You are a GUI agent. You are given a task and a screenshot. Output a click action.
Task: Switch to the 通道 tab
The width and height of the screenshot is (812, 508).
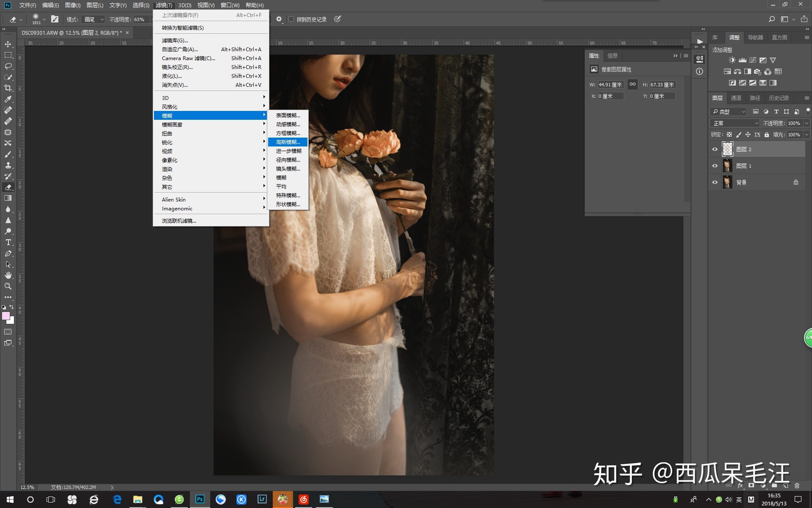(x=736, y=98)
